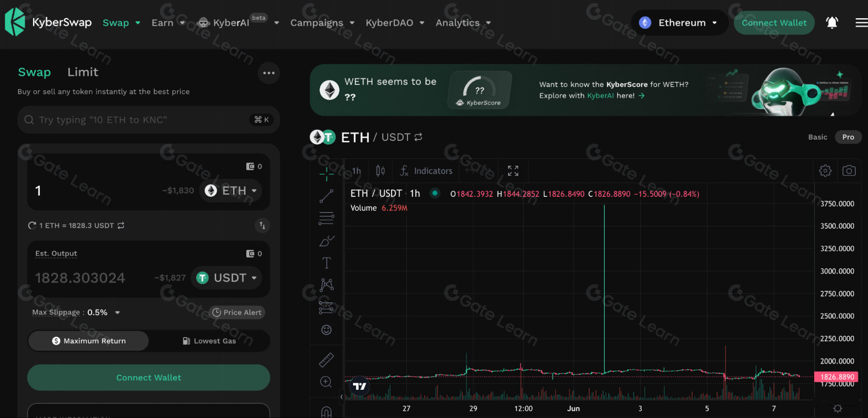Select the zoom in tool

pyautogui.click(x=326, y=382)
